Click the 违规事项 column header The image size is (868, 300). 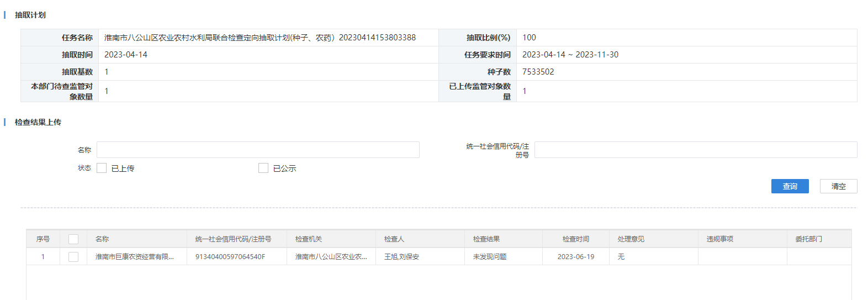[719, 239]
